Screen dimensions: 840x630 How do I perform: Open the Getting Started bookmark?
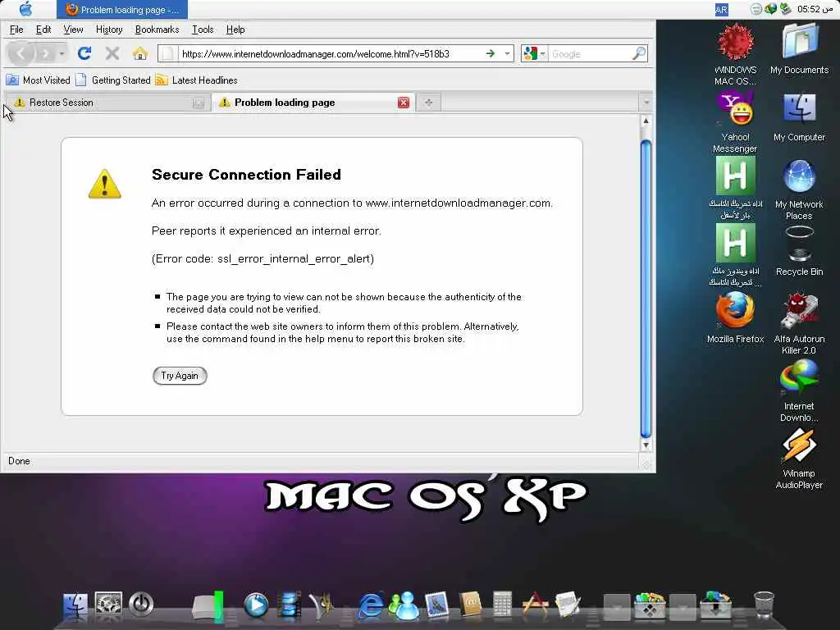(x=113, y=80)
